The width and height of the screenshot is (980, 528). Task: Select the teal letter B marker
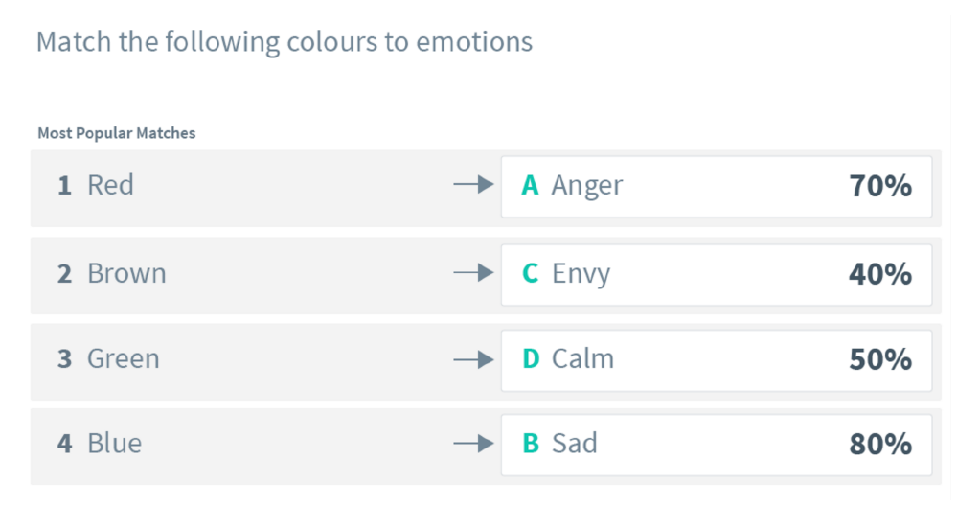click(x=531, y=443)
